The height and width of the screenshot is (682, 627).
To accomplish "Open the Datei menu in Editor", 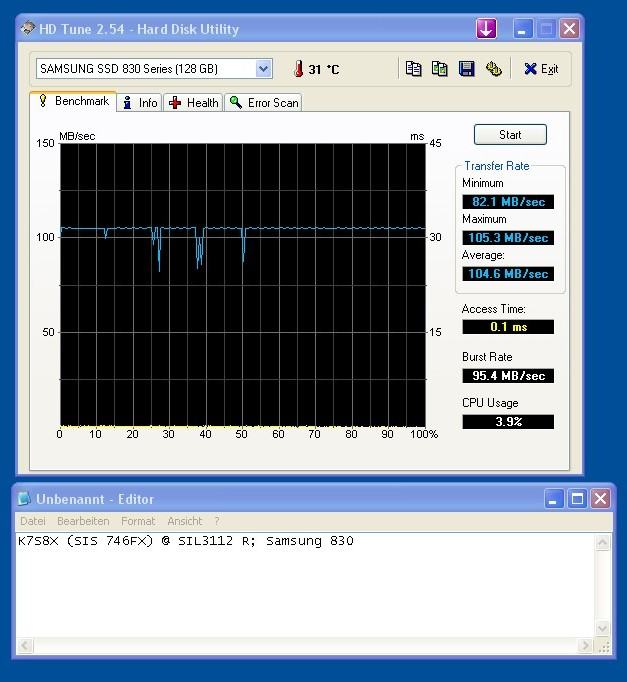I will point(33,521).
